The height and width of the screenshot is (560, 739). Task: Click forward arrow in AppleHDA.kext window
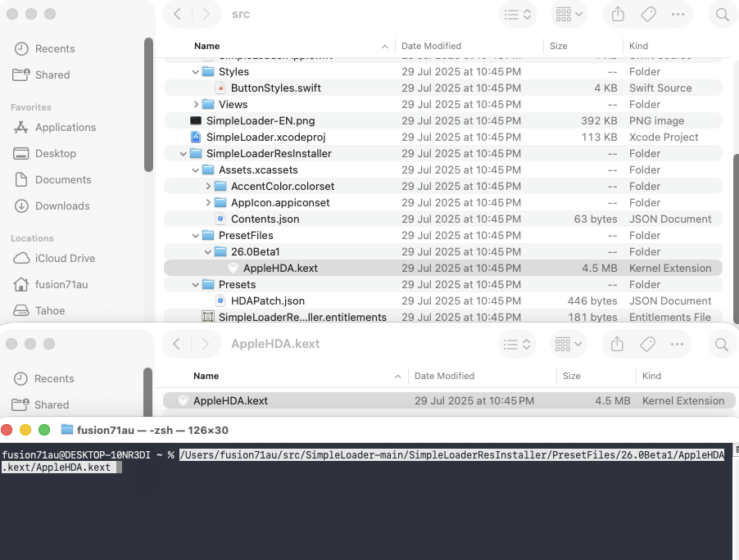205,344
